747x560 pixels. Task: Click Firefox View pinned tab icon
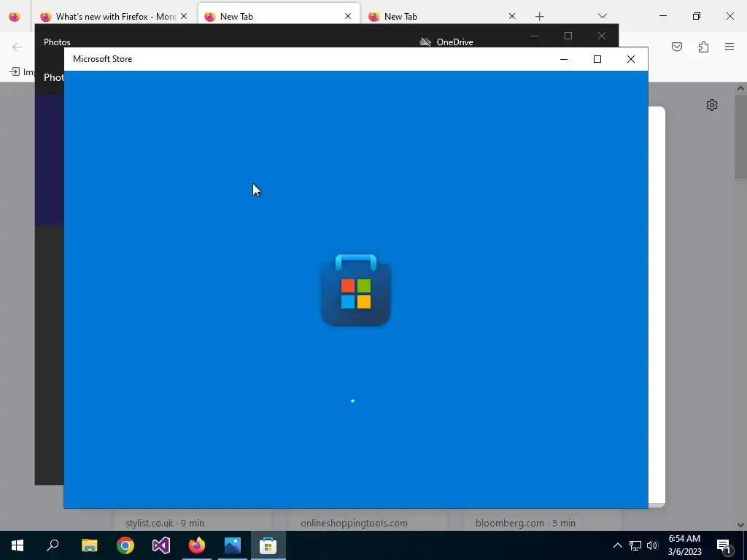[15, 16]
